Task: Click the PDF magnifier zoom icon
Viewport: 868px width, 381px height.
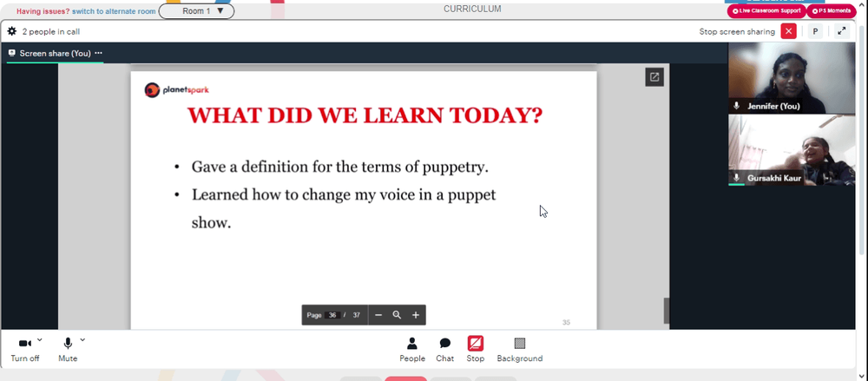Action: (397, 315)
